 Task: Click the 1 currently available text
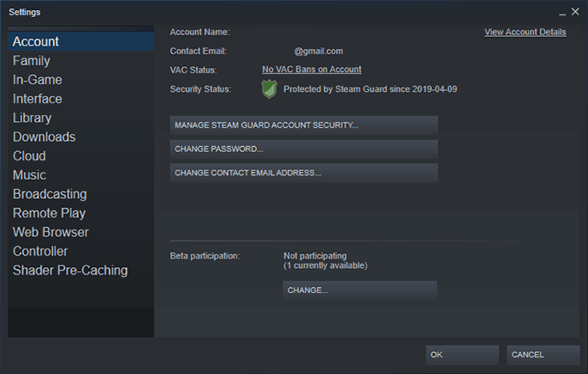325,266
